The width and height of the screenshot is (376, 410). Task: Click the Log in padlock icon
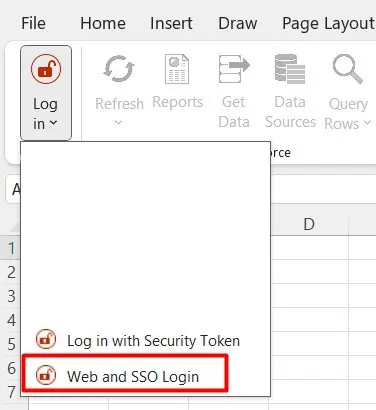(46, 69)
